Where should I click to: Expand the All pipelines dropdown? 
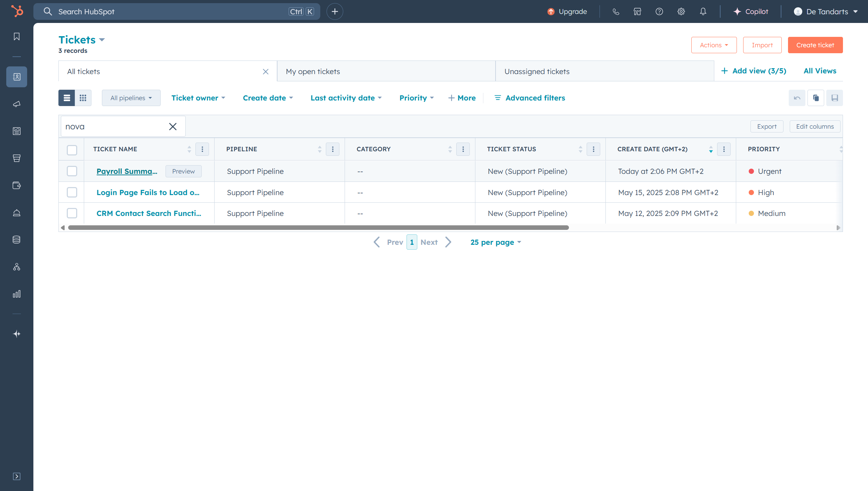(131, 98)
